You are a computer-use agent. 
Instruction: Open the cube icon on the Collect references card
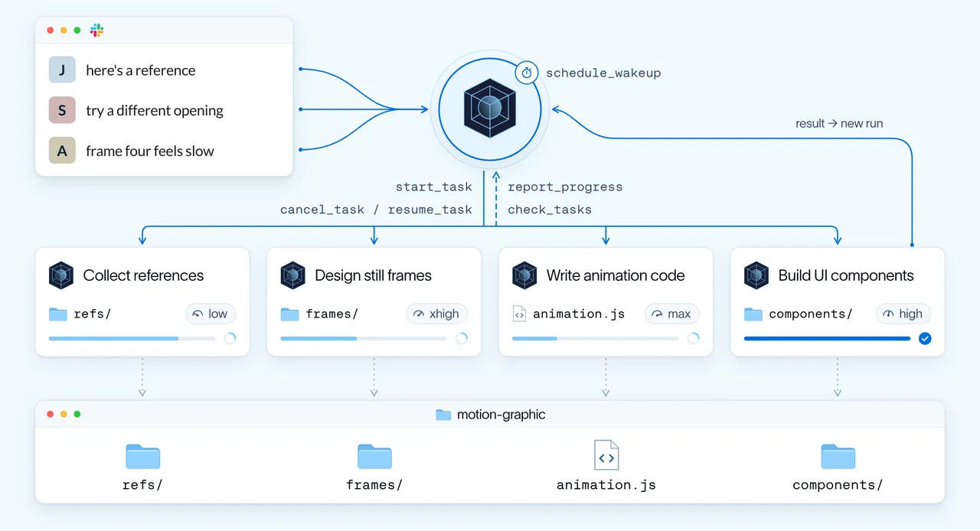tap(60, 275)
